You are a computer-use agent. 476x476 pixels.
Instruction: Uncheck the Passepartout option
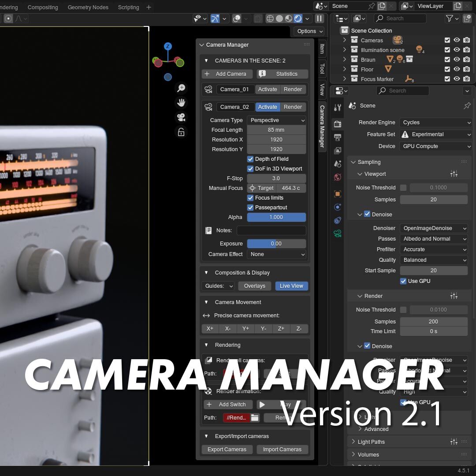click(250, 208)
